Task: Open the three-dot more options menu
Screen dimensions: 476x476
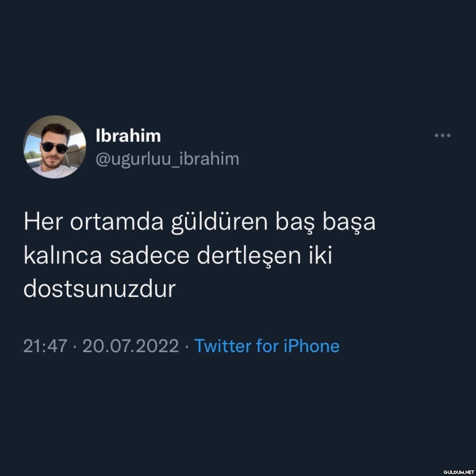Action: point(443,135)
